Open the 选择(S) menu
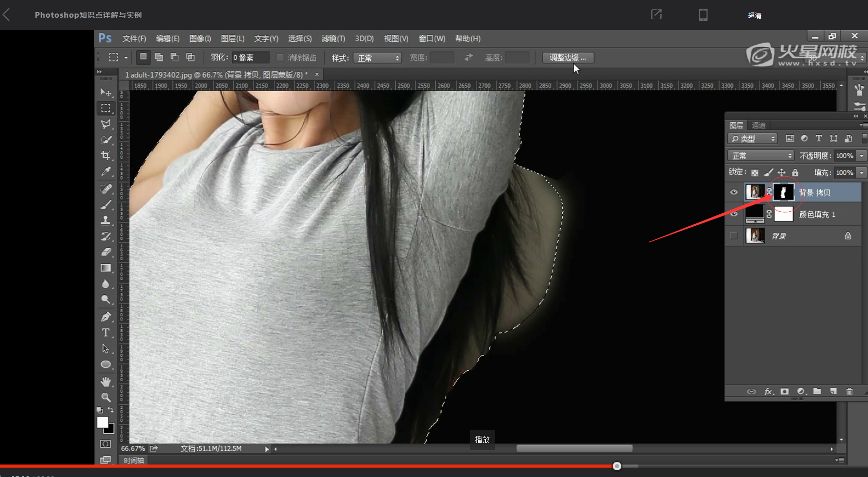This screenshot has width=868, height=477. pyautogui.click(x=299, y=38)
